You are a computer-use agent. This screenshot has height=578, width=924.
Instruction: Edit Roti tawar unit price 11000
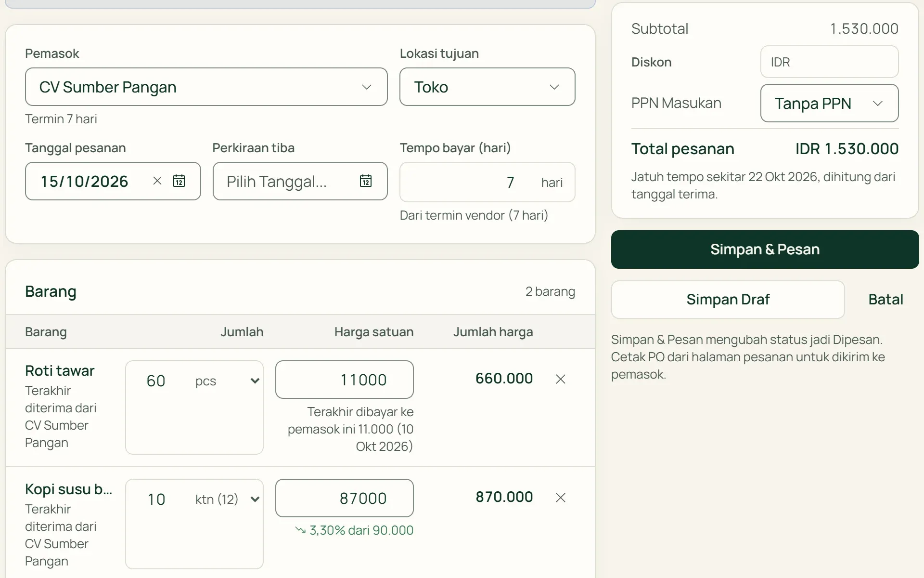pyautogui.click(x=344, y=380)
